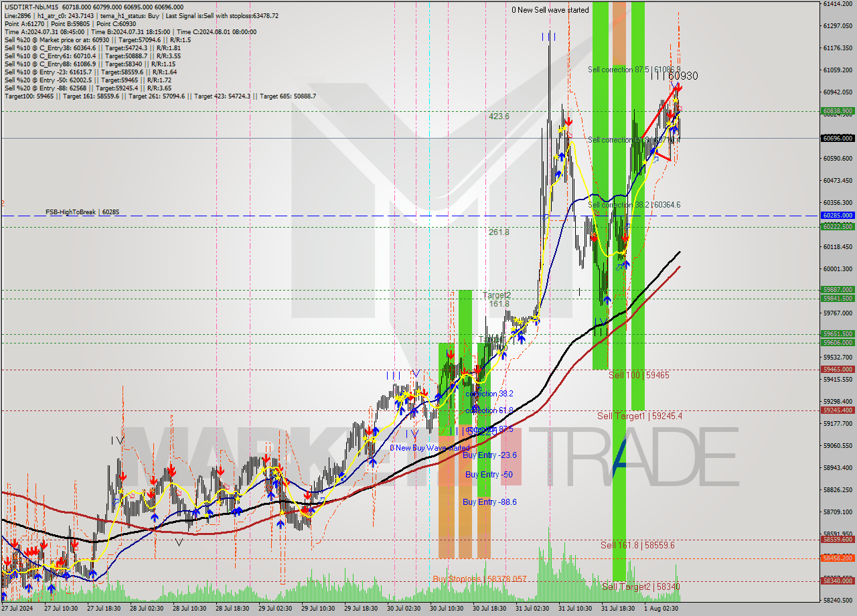Select the red 59245.400 price tag
857x616 pixels.
(x=837, y=410)
